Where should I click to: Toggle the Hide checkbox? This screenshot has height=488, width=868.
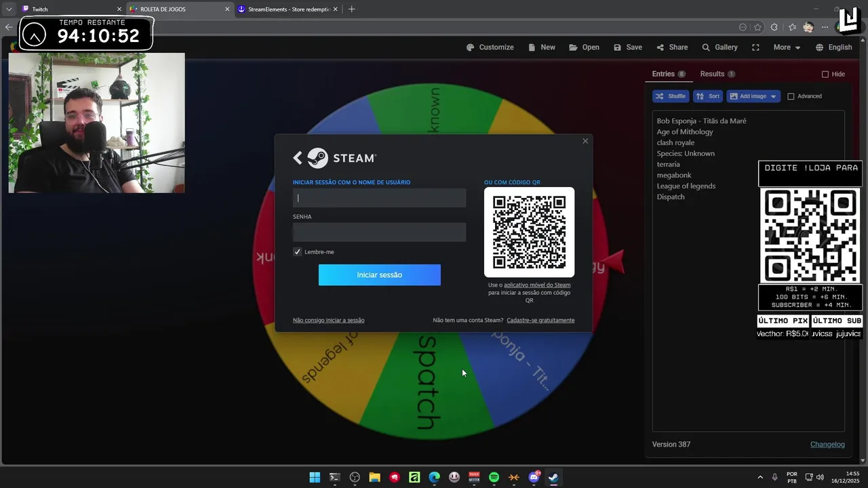pos(825,74)
